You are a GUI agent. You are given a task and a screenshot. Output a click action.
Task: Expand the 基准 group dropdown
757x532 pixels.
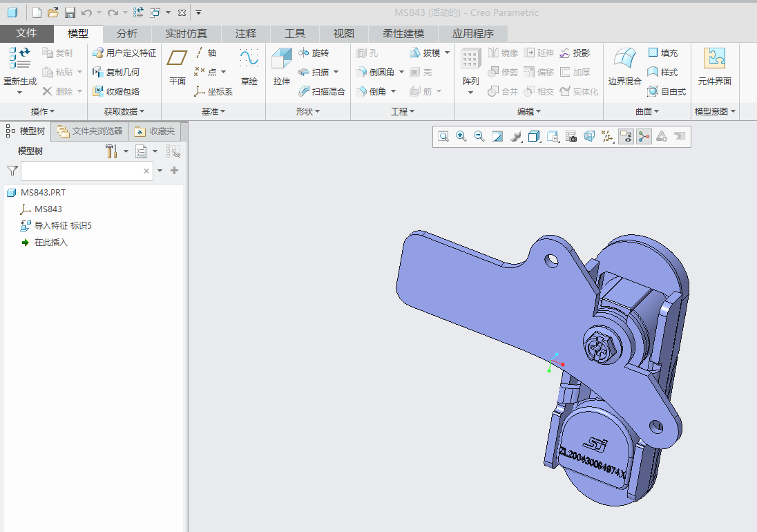point(213,111)
